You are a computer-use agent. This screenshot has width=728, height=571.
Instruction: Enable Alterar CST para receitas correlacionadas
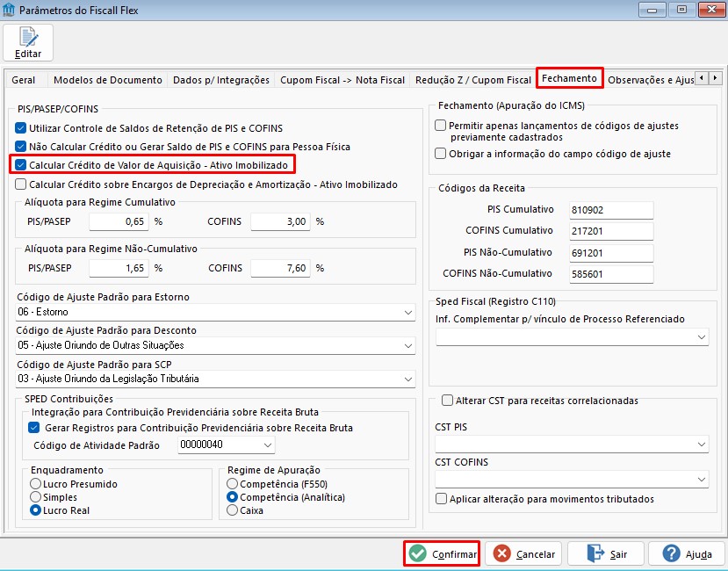447,400
